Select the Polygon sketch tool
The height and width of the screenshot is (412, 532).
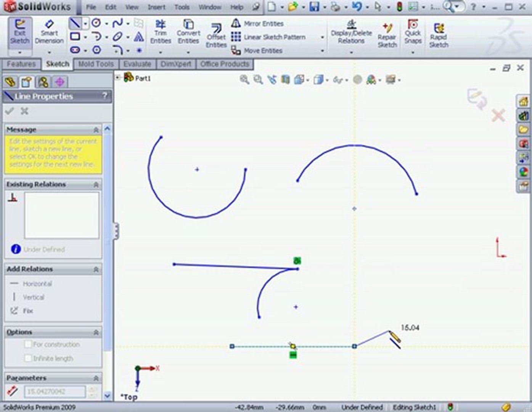(x=97, y=50)
